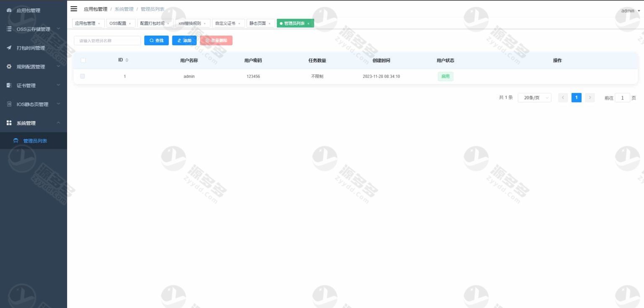Open the admin user dropdown menu
Screen dimensions: 644x308
pyautogui.click(x=630, y=11)
